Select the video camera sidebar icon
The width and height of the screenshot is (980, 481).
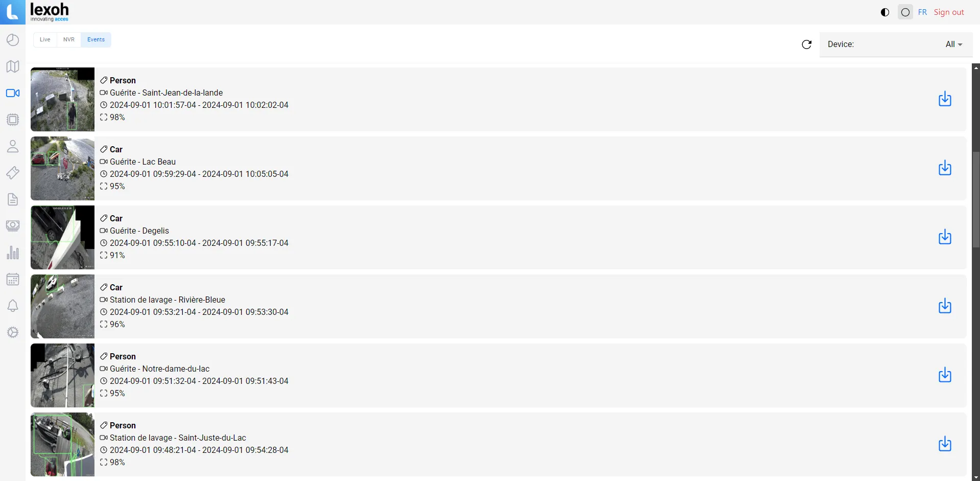12,93
